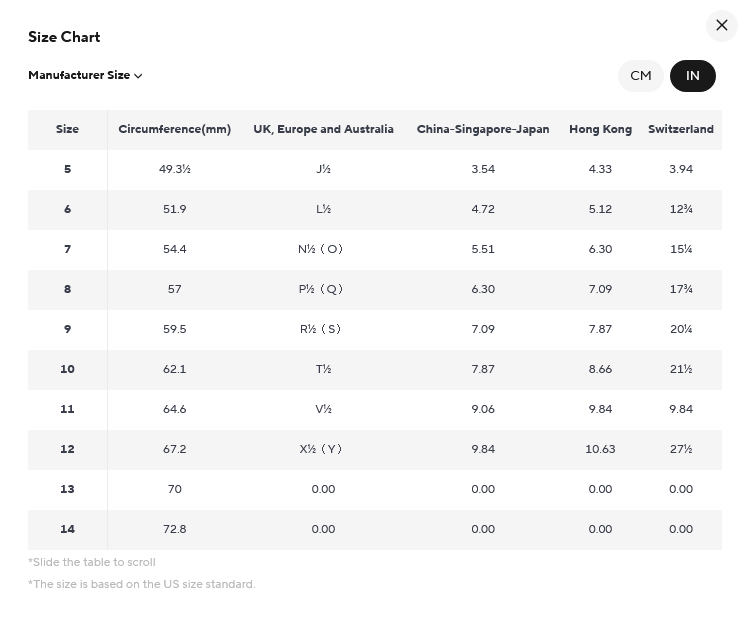Click the 10.63 Hong Kong value

pos(600,449)
